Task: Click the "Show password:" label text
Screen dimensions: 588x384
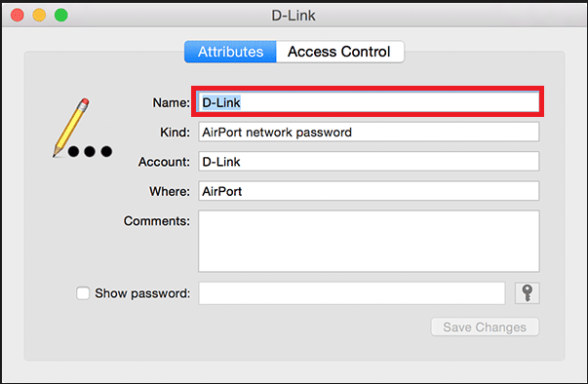Action: [142, 293]
